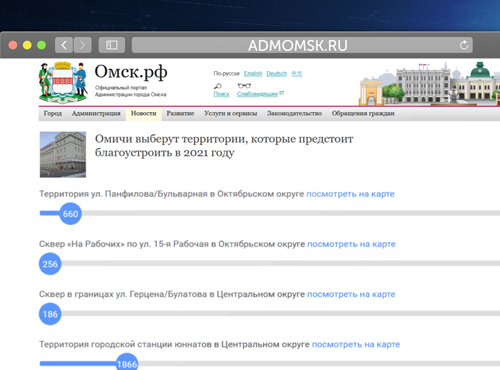The height and width of the screenshot is (370, 500).
Task: Select По-русски language option
Action: (226, 73)
